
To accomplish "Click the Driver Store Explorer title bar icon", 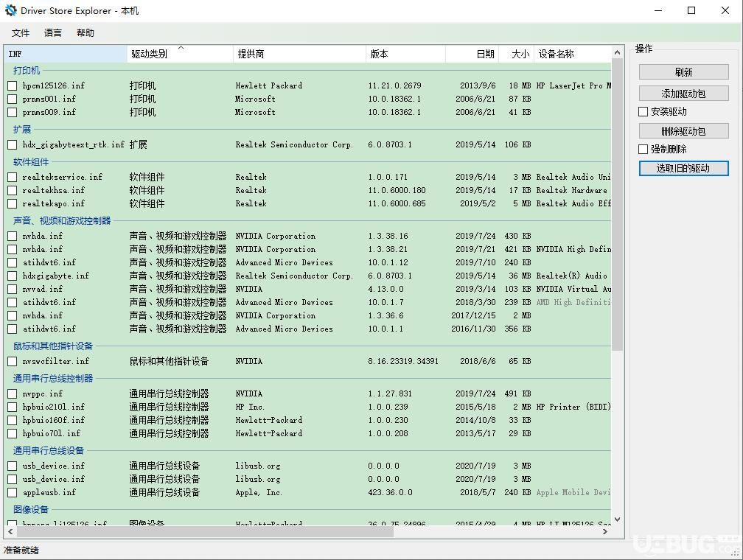I will [10, 10].
